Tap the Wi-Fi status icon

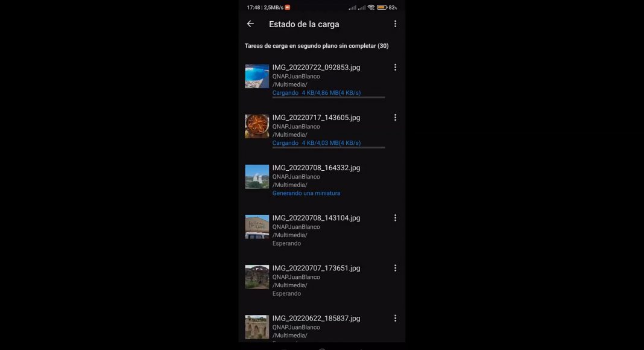pos(371,7)
